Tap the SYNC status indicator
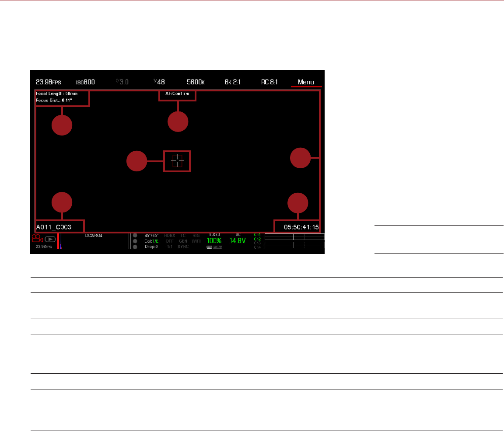Screen dimensions: 504x431 pyautogui.click(x=183, y=247)
